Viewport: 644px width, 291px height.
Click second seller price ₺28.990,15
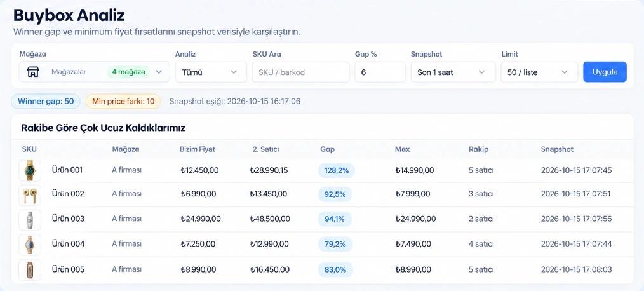269,170
